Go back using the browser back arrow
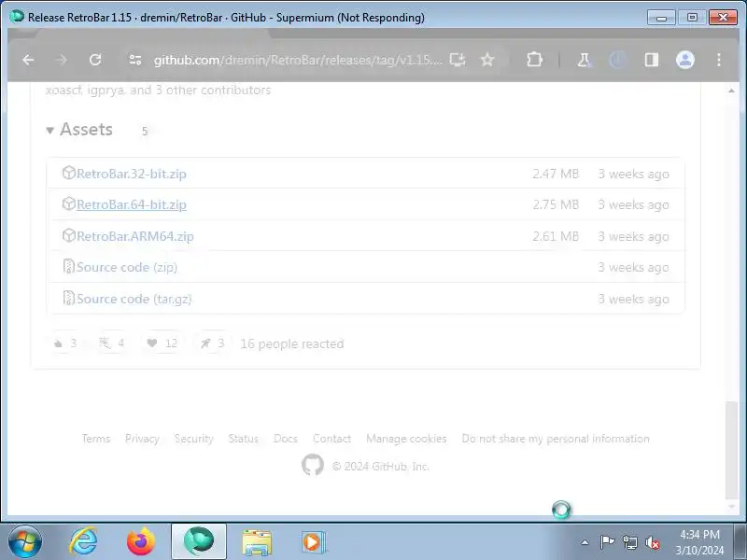The image size is (747, 560). coord(28,60)
